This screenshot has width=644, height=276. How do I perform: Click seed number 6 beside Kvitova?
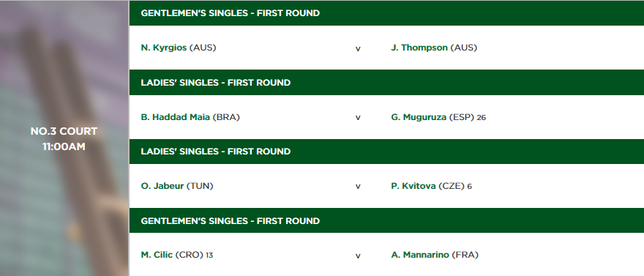click(x=469, y=187)
